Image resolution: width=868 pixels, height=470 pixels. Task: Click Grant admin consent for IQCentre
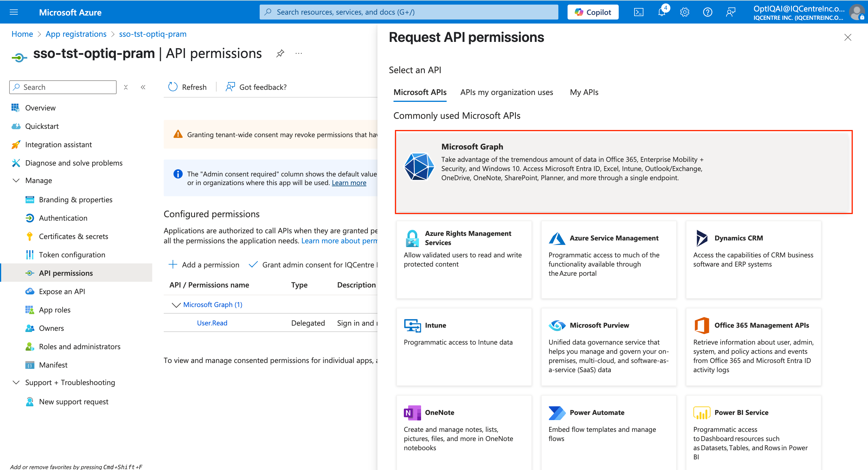click(x=313, y=265)
